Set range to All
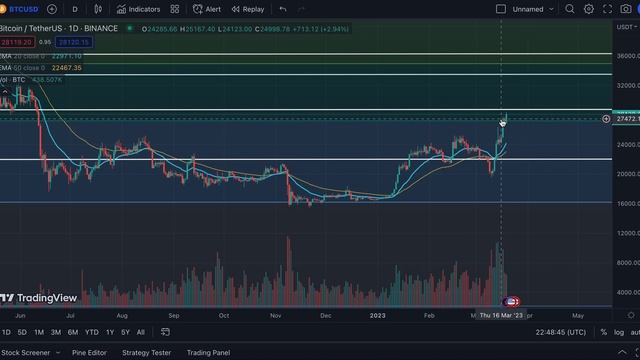The height and width of the screenshot is (360, 640). tap(140, 332)
